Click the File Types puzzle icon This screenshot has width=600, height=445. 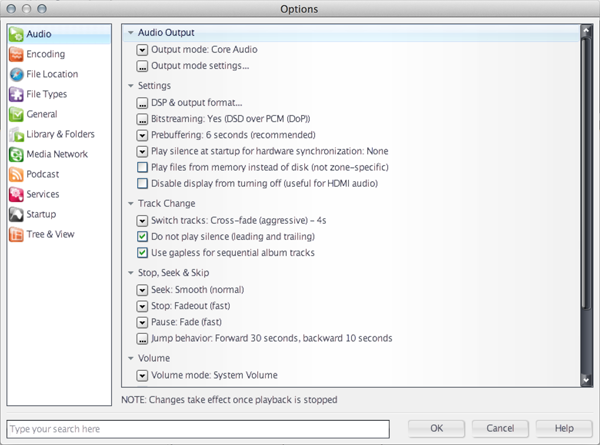(x=16, y=94)
